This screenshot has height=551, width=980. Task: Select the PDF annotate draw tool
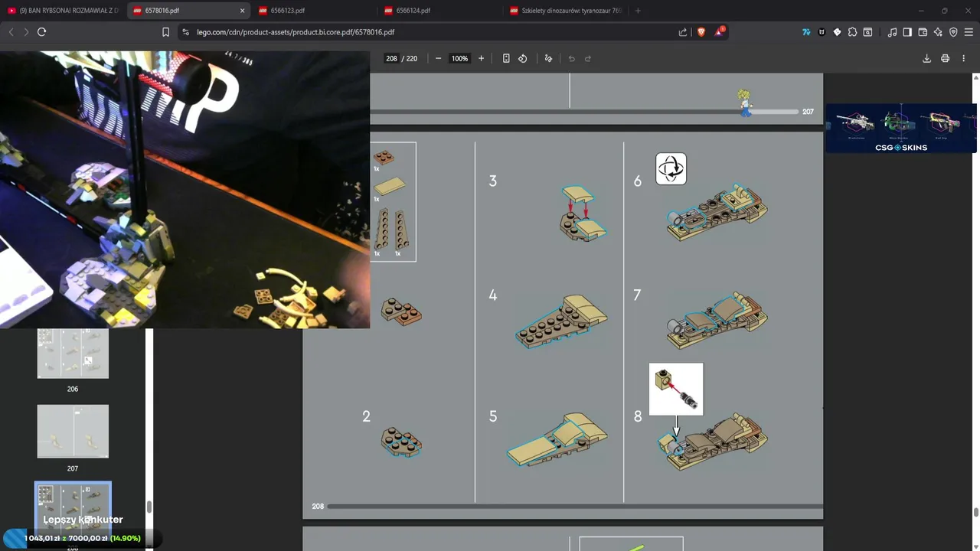tap(548, 58)
